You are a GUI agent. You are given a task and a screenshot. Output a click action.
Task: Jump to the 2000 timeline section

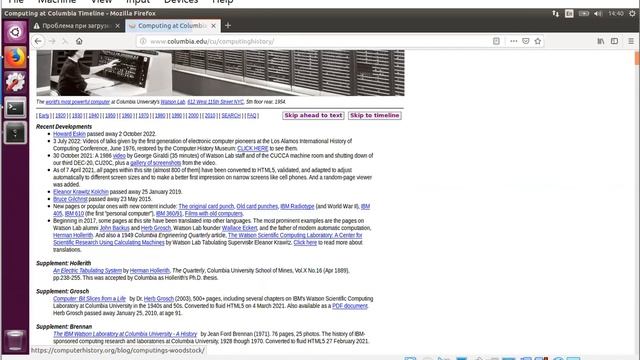pos(193,116)
